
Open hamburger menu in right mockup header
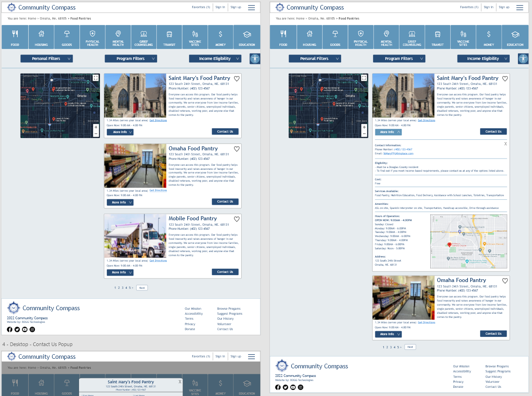(x=520, y=7)
